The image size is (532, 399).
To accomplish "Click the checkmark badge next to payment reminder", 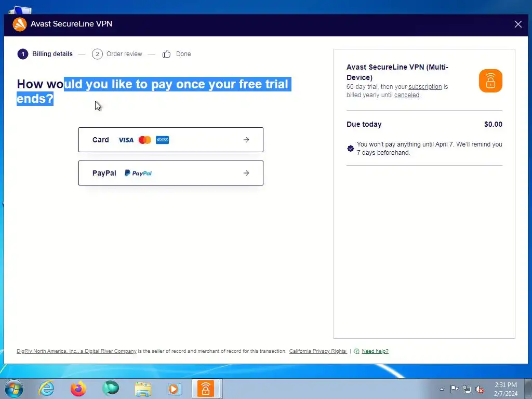I will coord(351,148).
